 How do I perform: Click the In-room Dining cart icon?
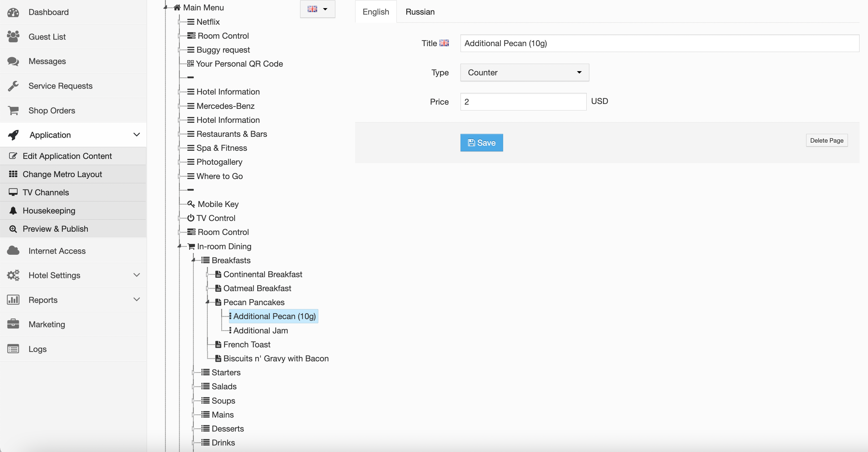[192, 246]
